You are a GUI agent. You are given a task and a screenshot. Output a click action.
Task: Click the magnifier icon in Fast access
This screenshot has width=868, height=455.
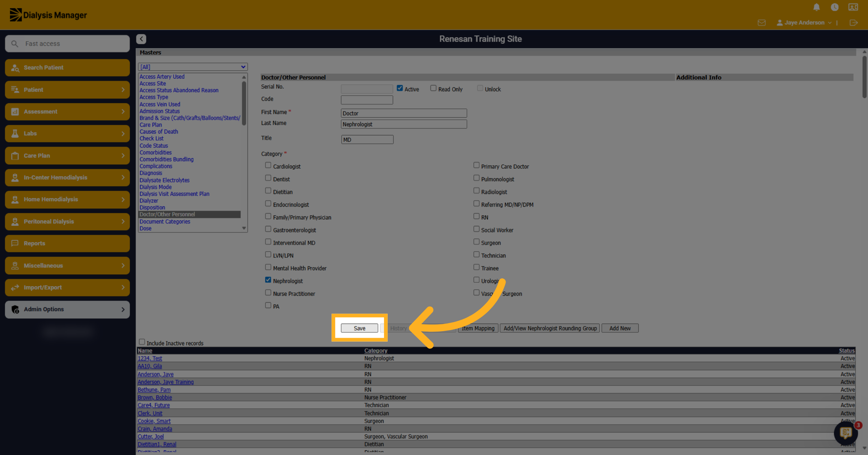pyautogui.click(x=14, y=44)
